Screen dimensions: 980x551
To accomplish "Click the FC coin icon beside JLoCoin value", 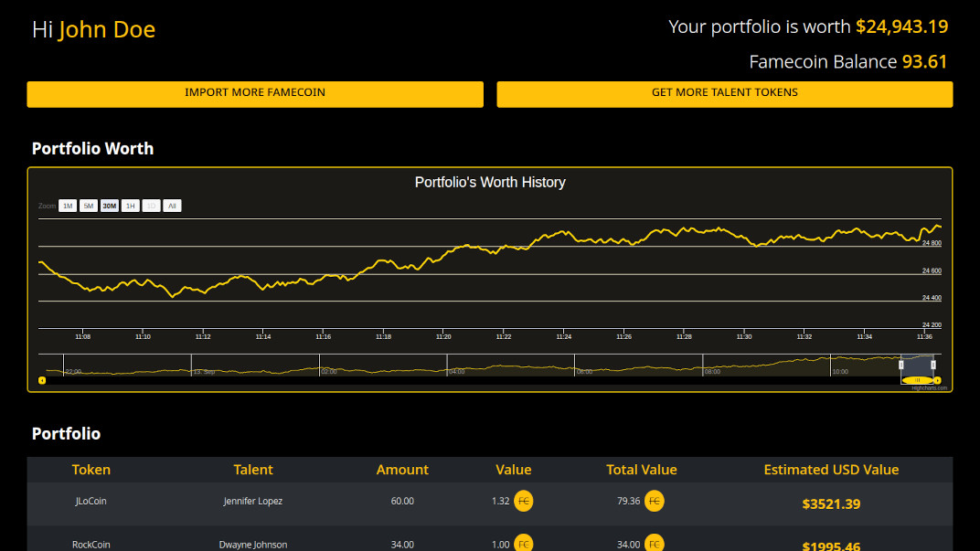I will pos(526,501).
